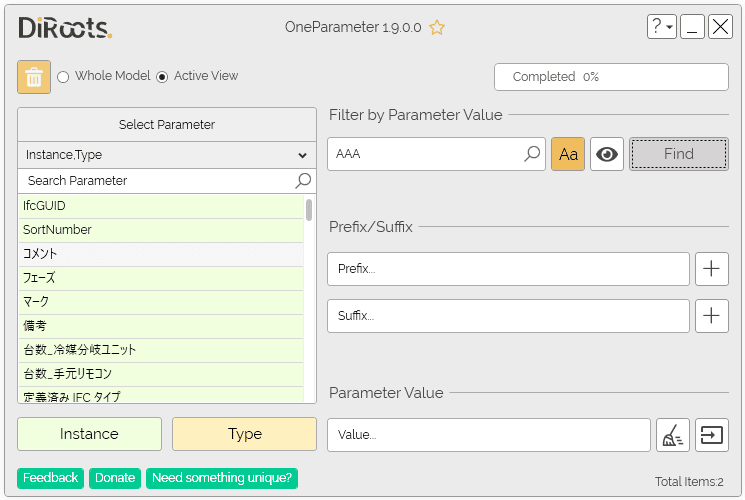Click the Search Parameter magnifier icon
Image resolution: width=745 pixels, height=500 pixels.
click(303, 181)
